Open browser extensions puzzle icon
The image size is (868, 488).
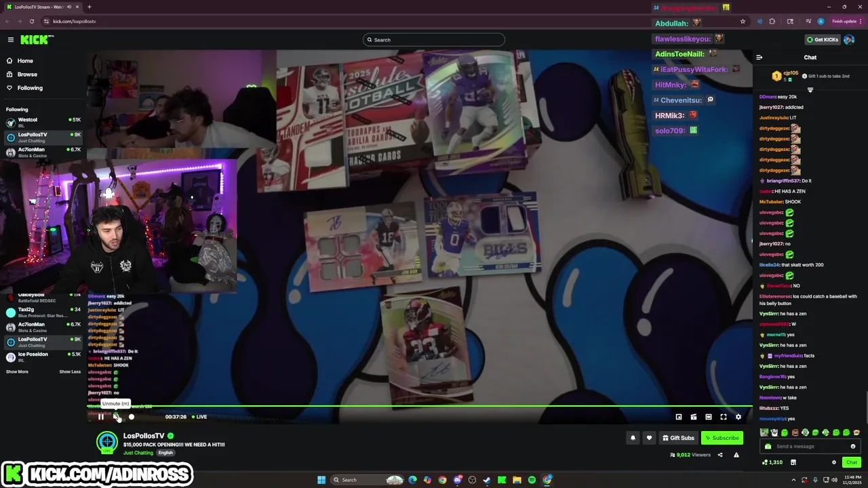[772, 21]
